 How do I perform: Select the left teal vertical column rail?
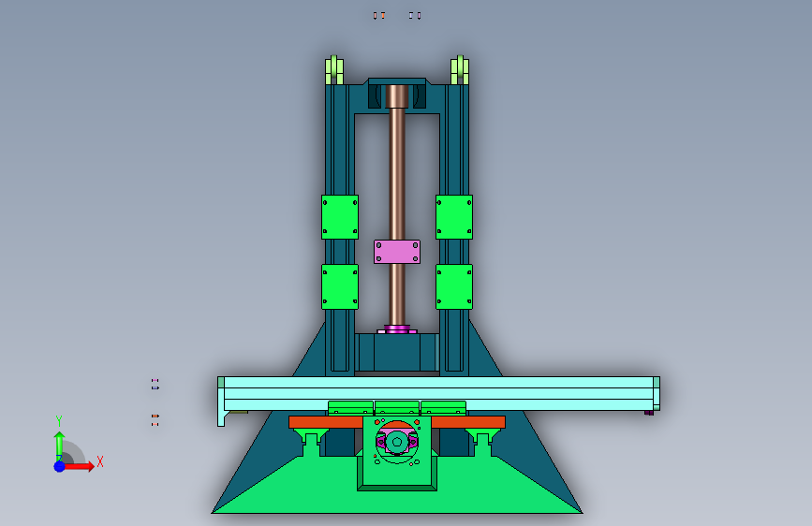coord(340,155)
